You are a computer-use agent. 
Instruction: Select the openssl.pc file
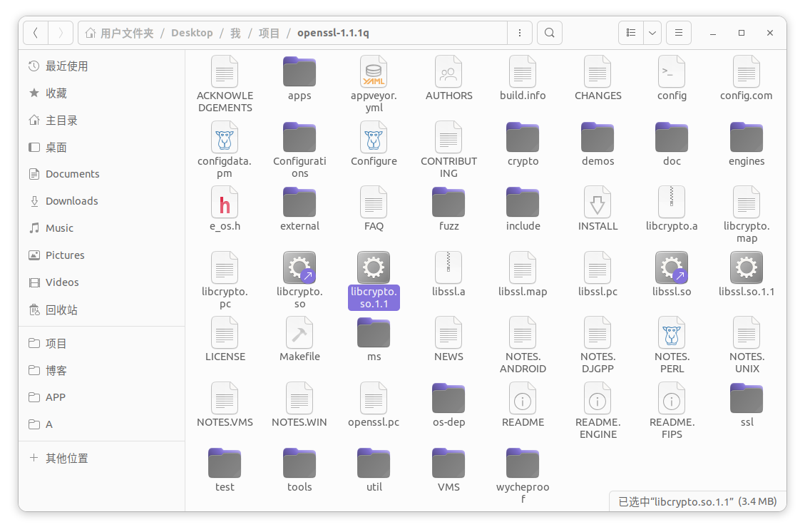coord(374,398)
